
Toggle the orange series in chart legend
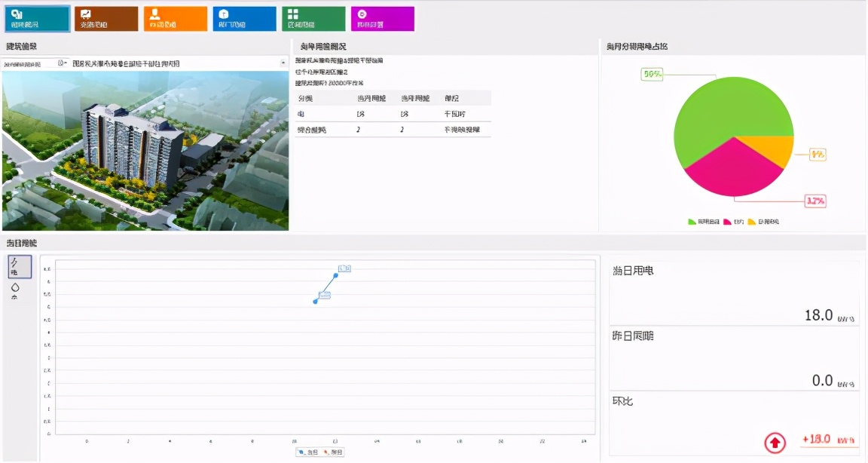click(333, 452)
